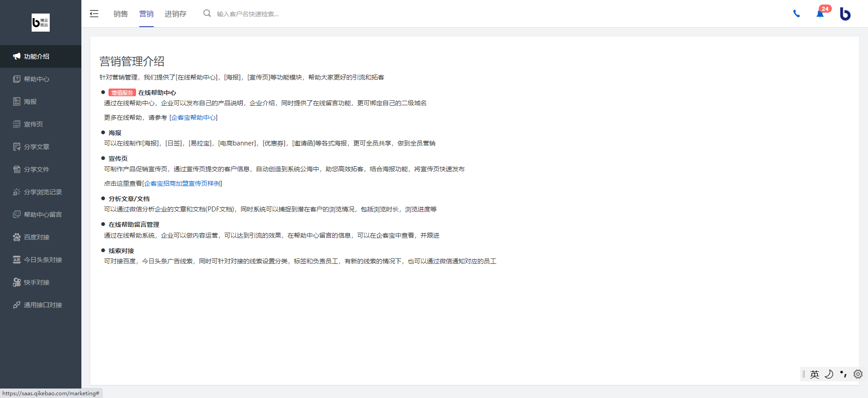Open the [企客宝招商加盟宣传页样例] link
This screenshot has height=398, width=868.
coord(182,183)
